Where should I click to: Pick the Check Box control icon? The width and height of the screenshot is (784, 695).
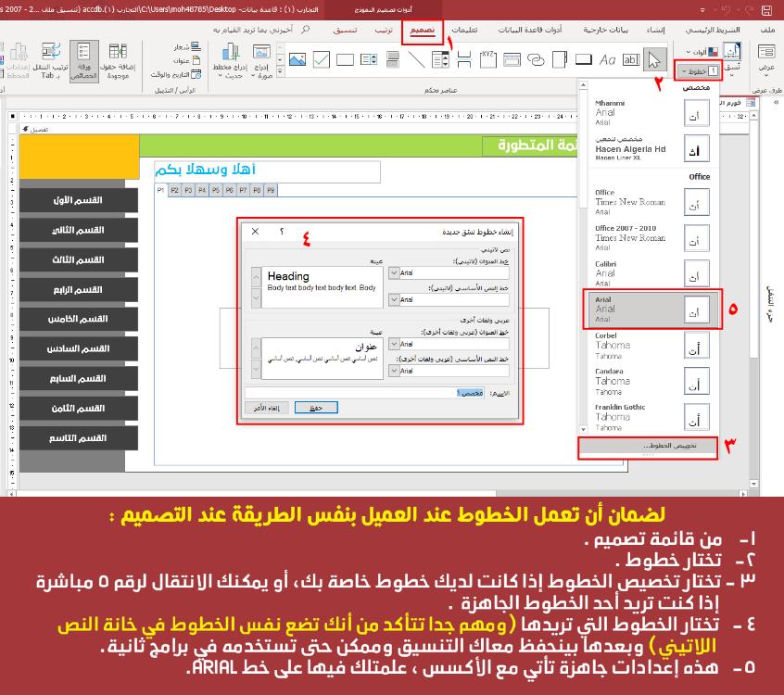tap(321, 60)
